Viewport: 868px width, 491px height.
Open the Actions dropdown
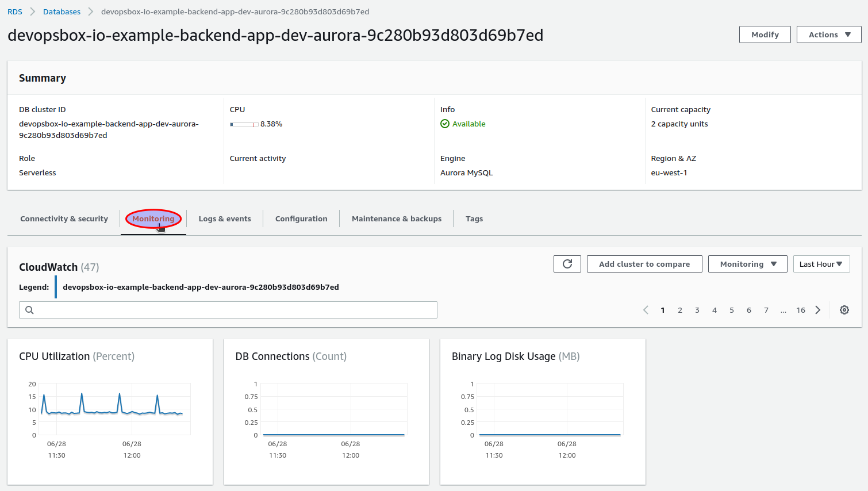pos(828,34)
